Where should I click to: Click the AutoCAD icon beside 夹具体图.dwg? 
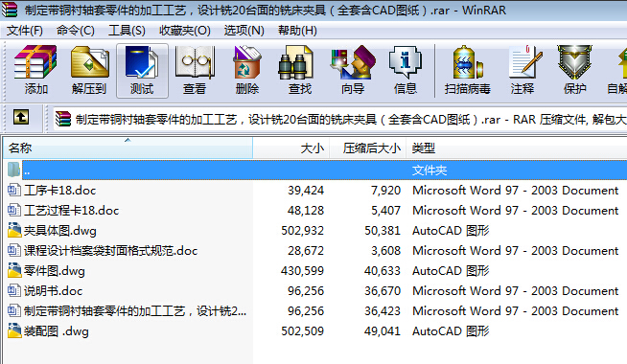point(14,230)
